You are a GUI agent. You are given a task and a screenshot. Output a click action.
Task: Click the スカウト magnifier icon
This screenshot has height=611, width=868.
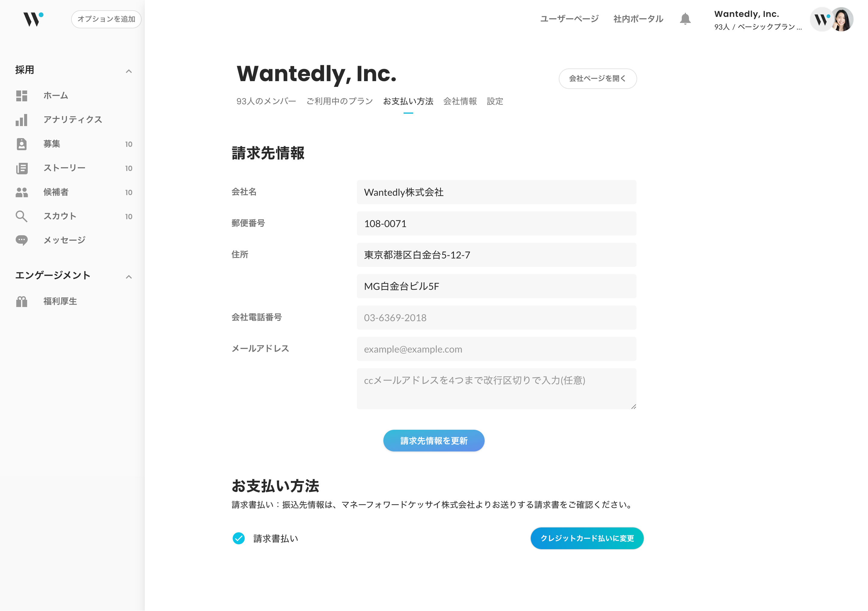click(x=21, y=216)
